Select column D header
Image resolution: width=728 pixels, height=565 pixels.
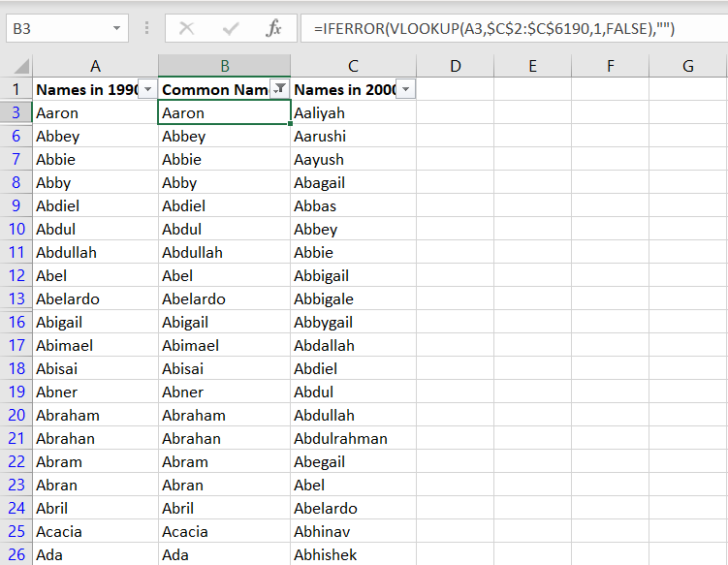tap(456, 66)
